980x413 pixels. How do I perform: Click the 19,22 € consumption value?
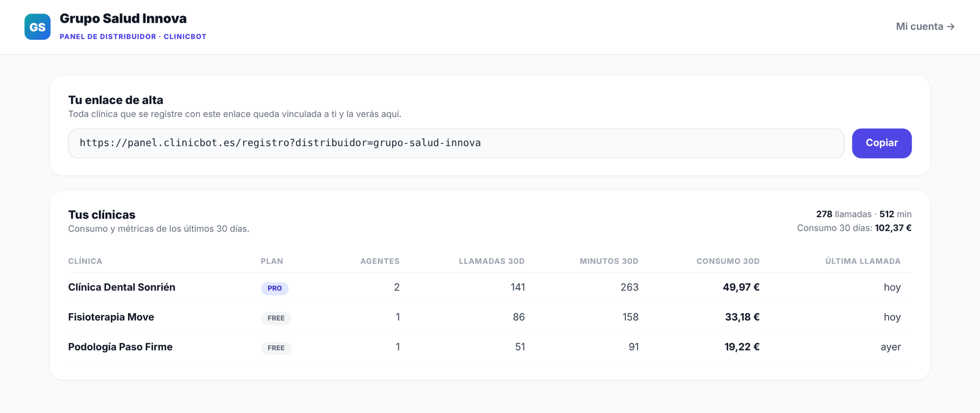(742, 348)
